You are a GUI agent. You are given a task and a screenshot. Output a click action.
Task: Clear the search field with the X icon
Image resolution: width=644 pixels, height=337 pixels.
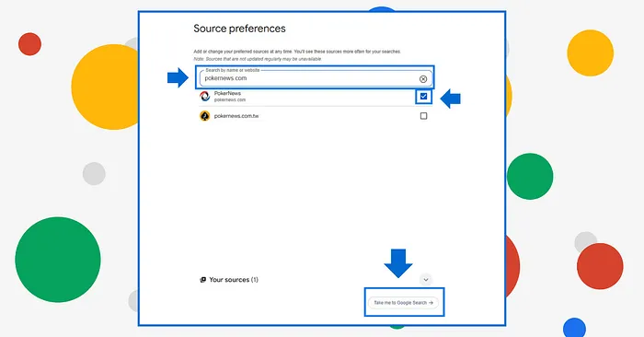(423, 79)
